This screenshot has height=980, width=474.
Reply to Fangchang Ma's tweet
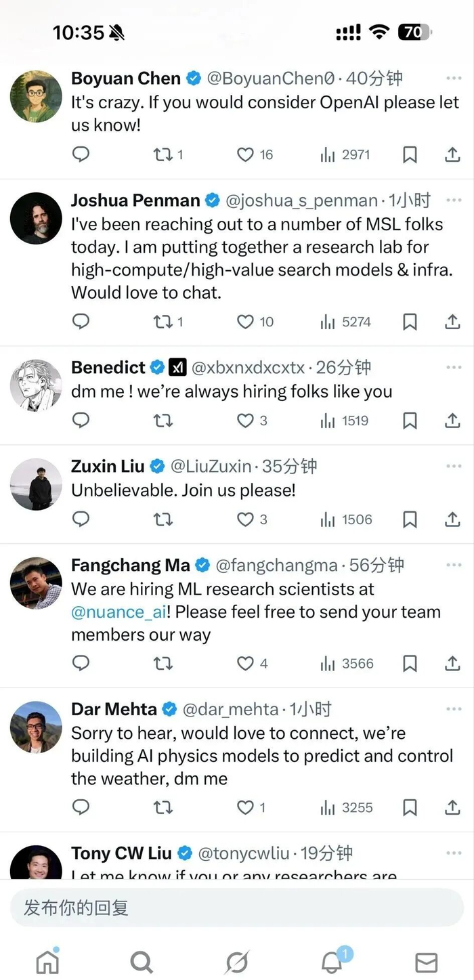coord(81,663)
